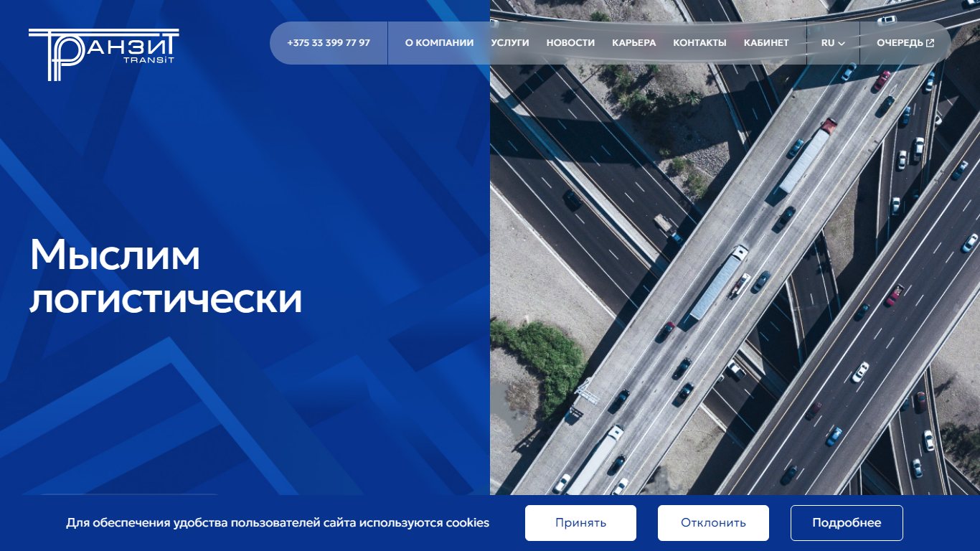Go to the Новости page
Viewport: 980px width, 551px height.
tap(570, 43)
